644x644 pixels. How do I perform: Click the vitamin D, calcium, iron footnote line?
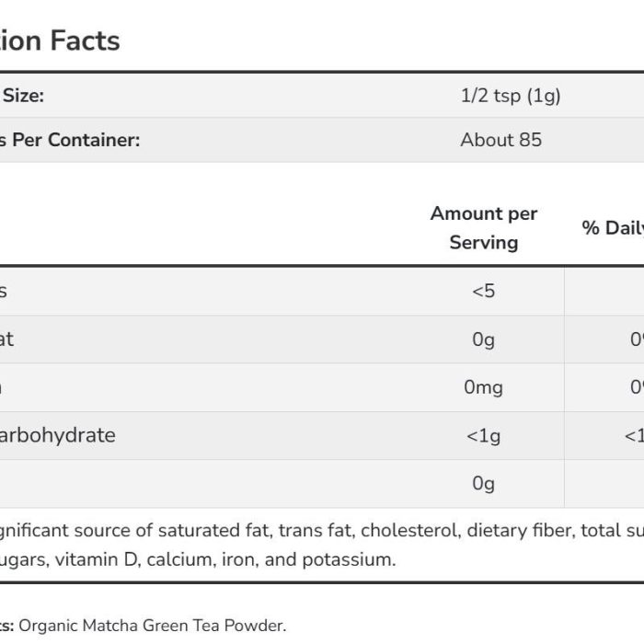[198, 559]
